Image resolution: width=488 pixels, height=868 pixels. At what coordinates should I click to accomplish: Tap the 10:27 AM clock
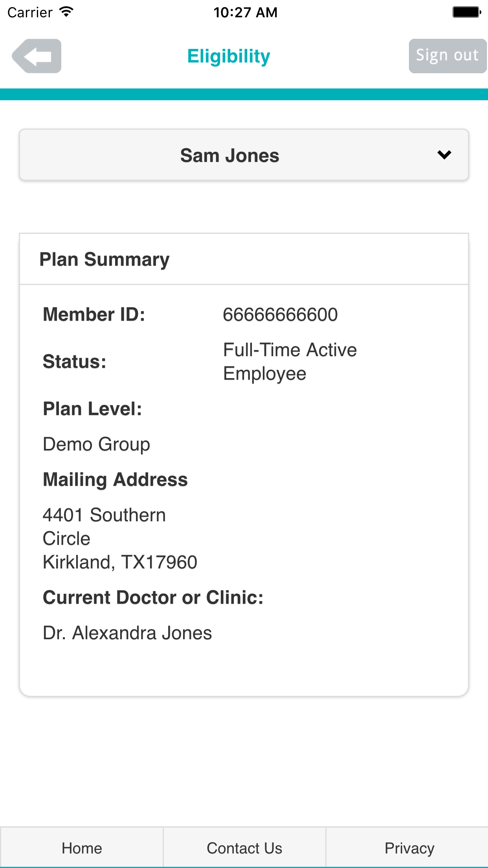(x=245, y=13)
